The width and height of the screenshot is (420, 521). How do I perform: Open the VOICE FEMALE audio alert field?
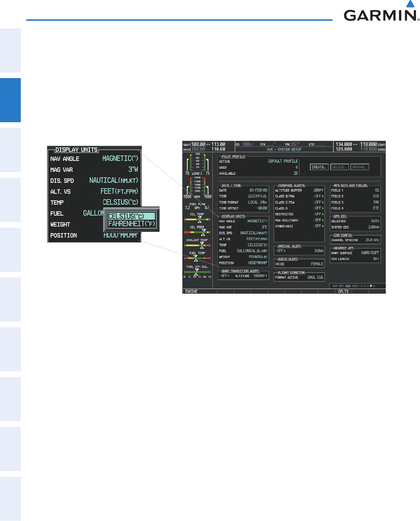click(317, 264)
